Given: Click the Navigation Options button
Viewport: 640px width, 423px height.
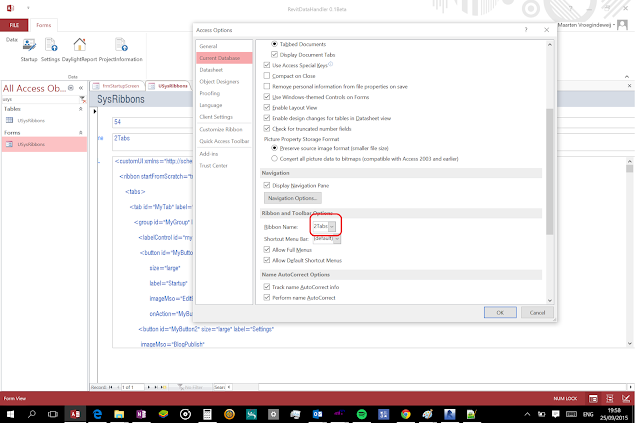Looking at the screenshot, I should 293,198.
